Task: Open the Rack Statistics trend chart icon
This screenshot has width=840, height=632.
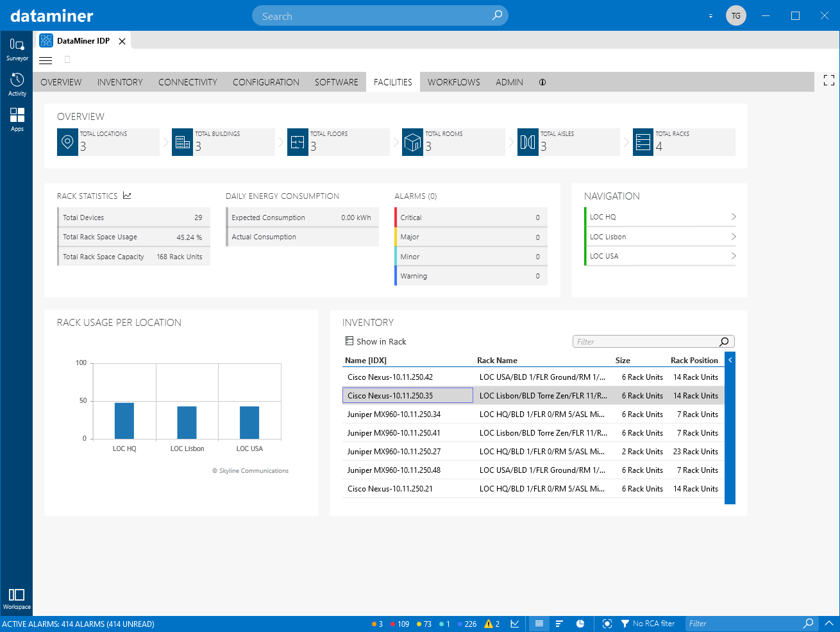Action: [127, 196]
